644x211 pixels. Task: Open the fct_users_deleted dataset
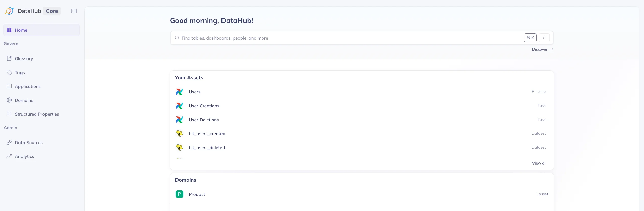(362, 147)
